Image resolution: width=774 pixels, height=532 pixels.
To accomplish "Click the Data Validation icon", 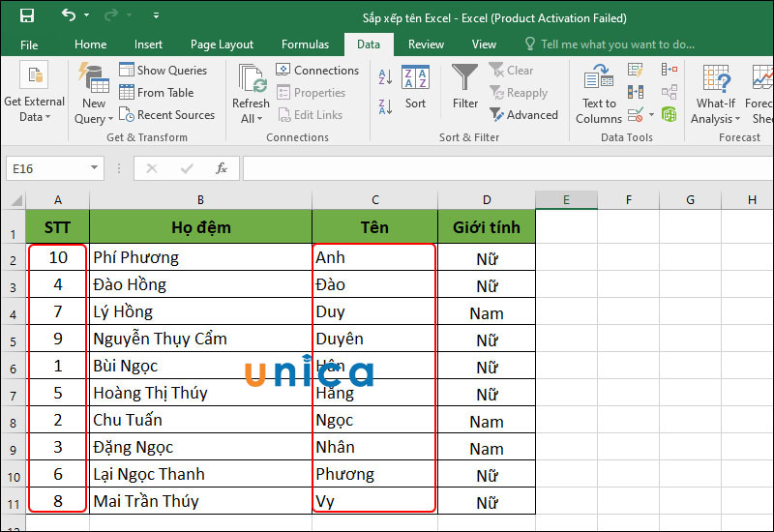I will pos(636,115).
